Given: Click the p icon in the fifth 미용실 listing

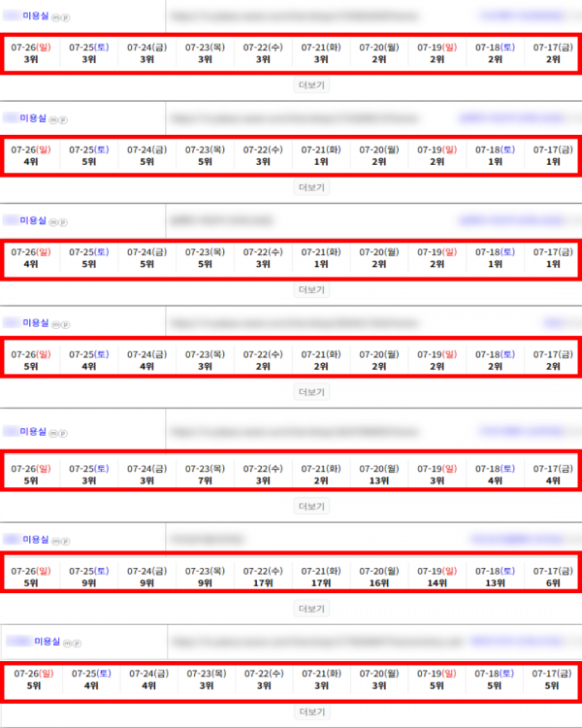Looking at the screenshot, I should [x=63, y=433].
